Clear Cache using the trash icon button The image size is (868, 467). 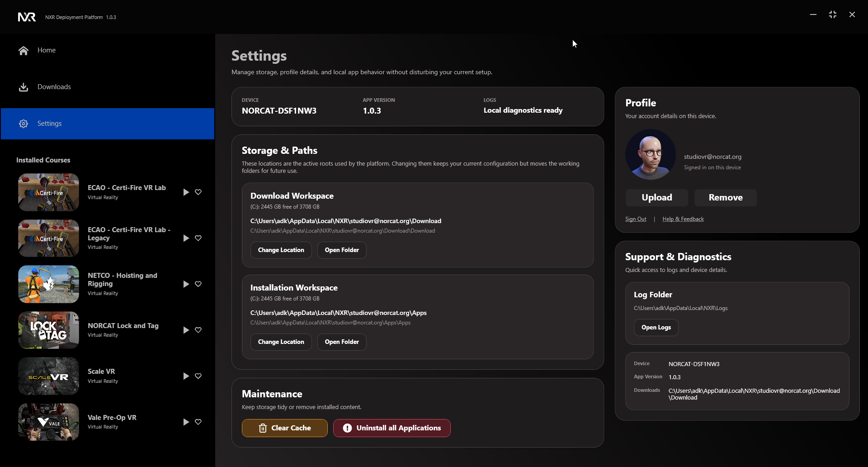coord(284,428)
